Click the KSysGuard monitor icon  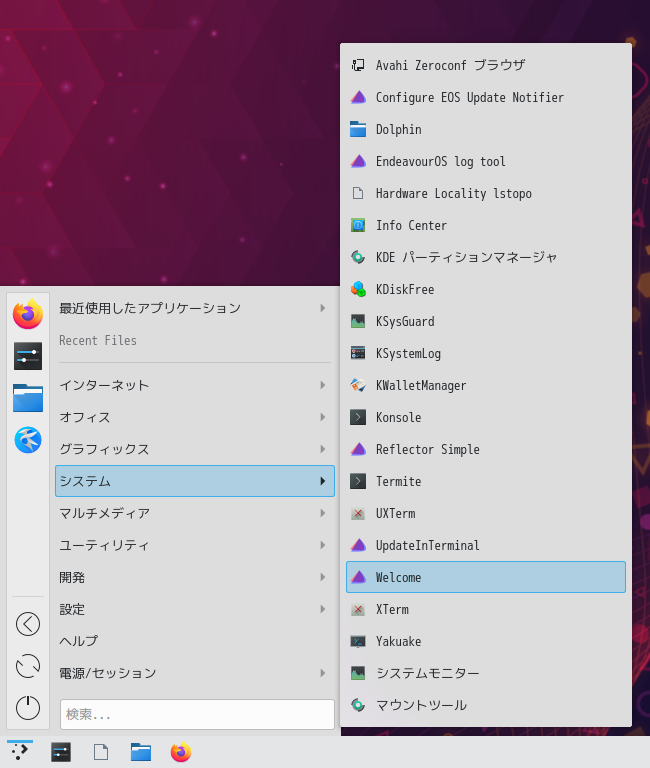pos(358,321)
